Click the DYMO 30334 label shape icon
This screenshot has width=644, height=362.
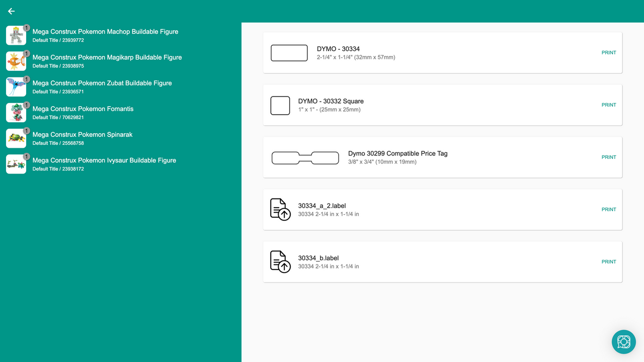[289, 52]
